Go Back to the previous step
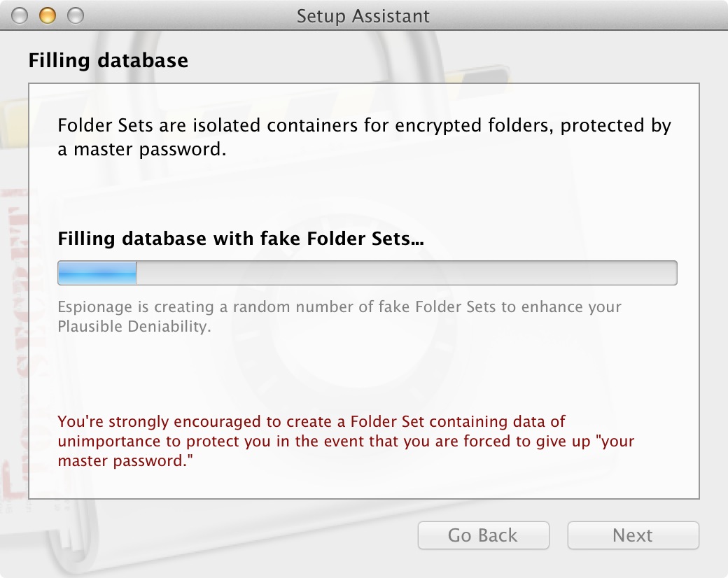This screenshot has height=578, width=728. point(483,535)
